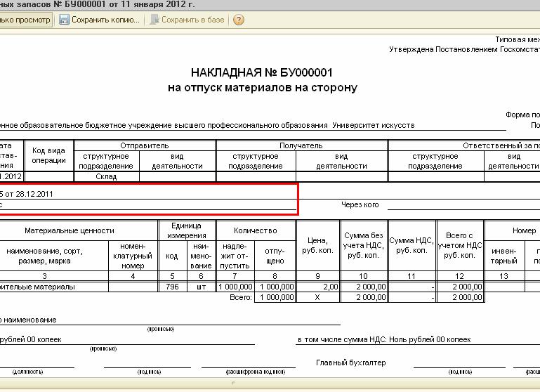The image size is (540, 392).
Task: Select the Сумма без учета НДС header
Action: (364, 246)
